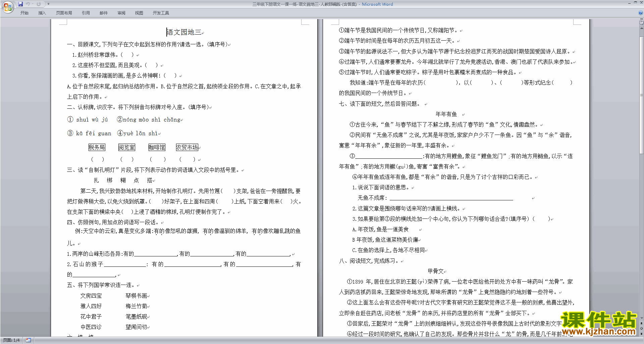The image size is (644, 344).
Task: Click the boxed word 农贸市场
Action: 187,147
